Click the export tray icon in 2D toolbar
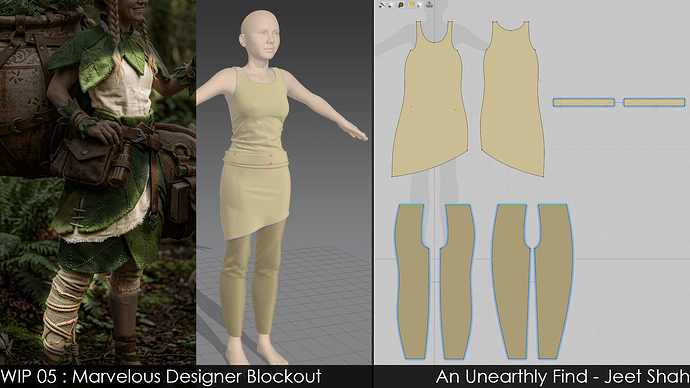Image resolution: width=690 pixels, height=388 pixels. click(429, 4)
